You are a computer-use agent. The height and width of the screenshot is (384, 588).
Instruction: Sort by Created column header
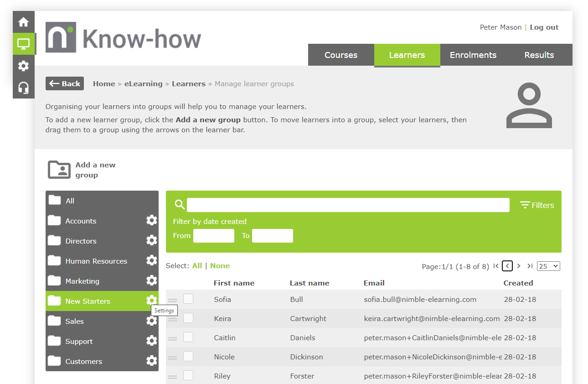click(518, 283)
